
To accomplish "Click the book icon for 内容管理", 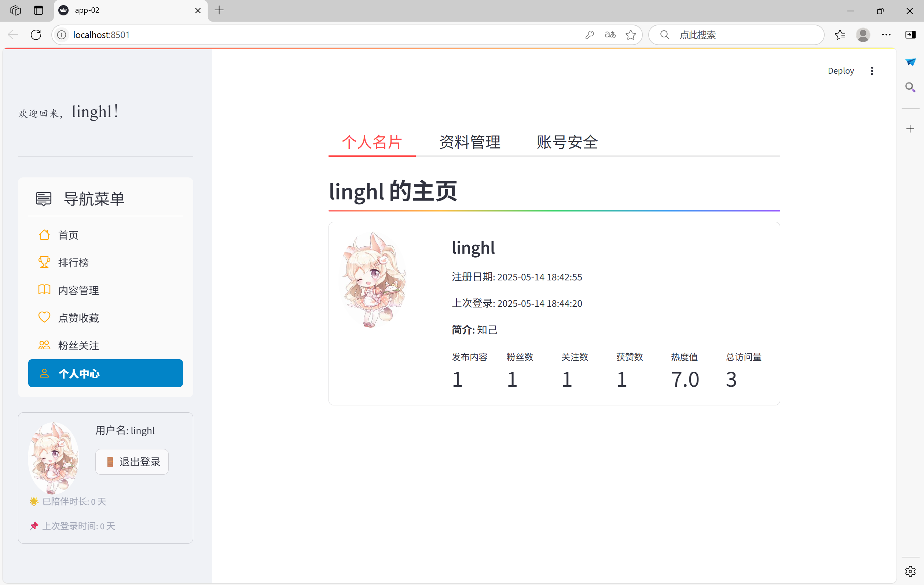I will (44, 290).
